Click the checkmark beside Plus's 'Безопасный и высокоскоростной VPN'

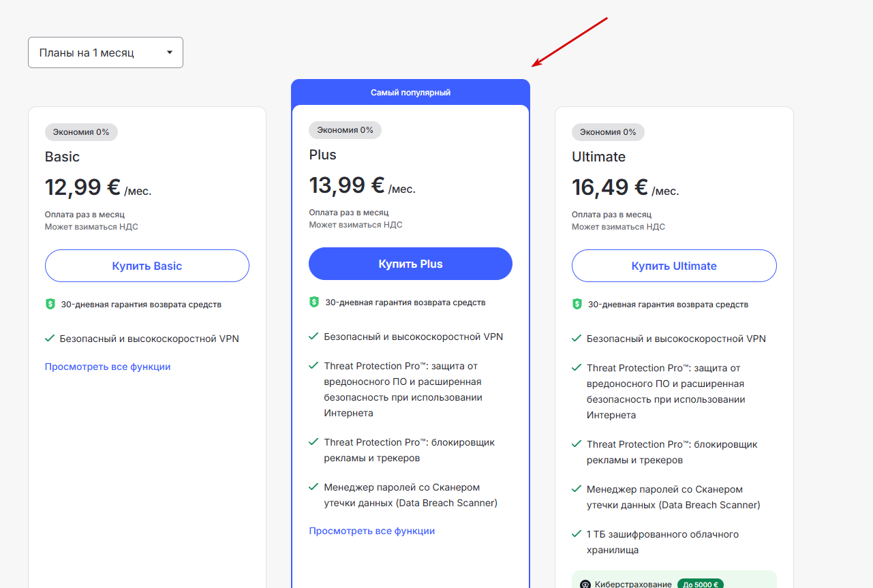coord(313,336)
